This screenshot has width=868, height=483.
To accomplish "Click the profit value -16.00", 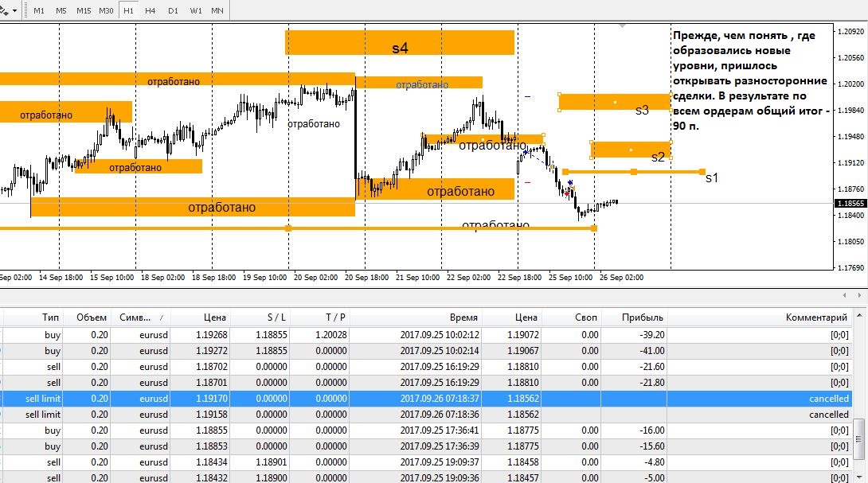I will click(x=651, y=430).
